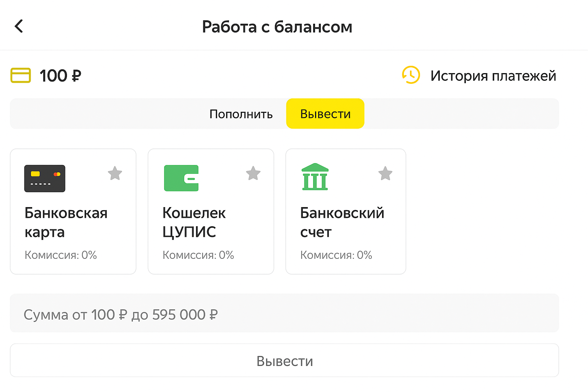
Task: Mark Банковский счет as favorite
Action: click(x=385, y=174)
